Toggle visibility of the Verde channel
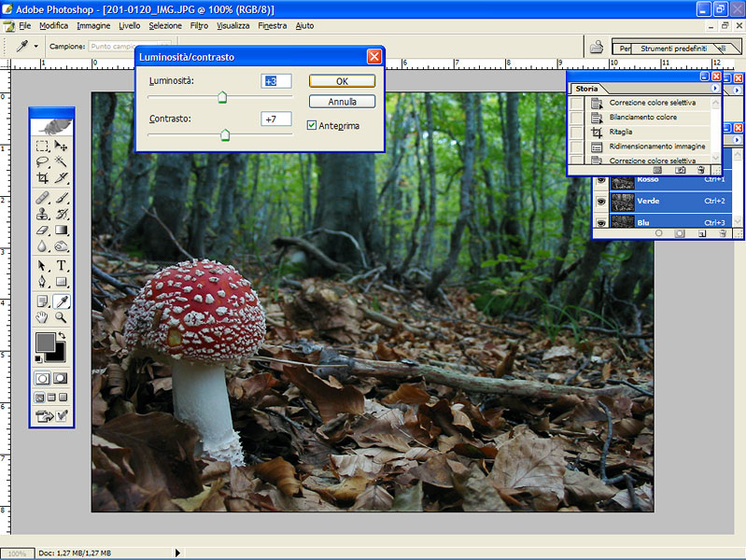Image resolution: width=746 pixels, height=560 pixels. click(600, 201)
